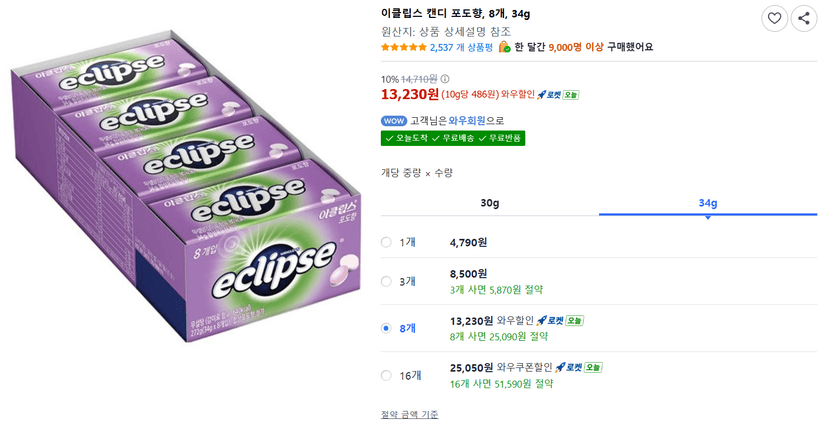This screenshot has height=431, width=828.
Task: Switch to the 34g weight tab
Action: 708,203
